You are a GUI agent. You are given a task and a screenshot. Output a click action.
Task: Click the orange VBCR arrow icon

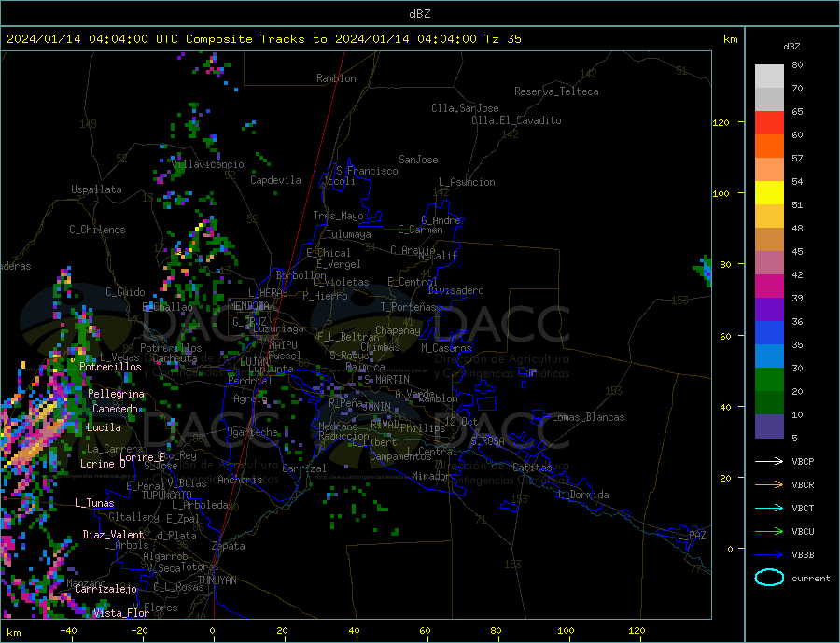click(x=769, y=485)
